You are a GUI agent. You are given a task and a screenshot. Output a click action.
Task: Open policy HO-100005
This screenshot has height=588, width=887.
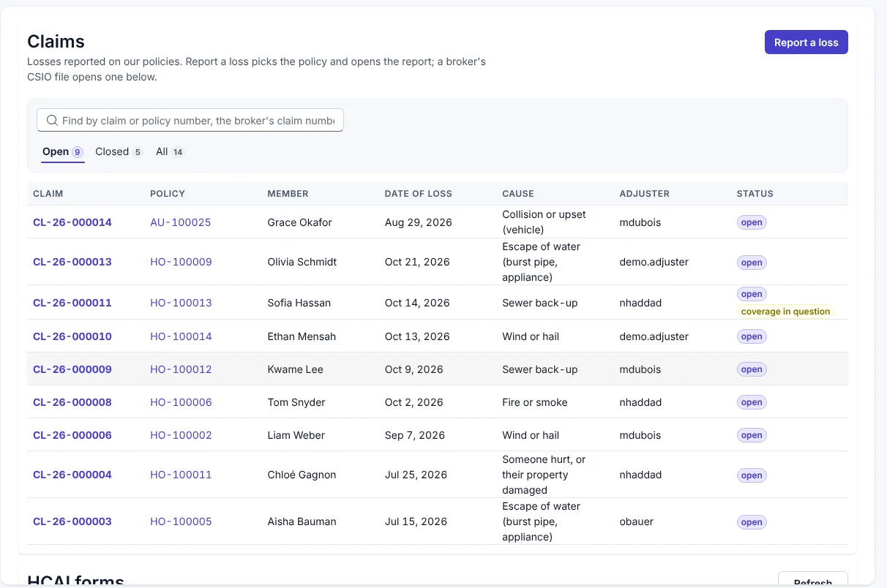pyautogui.click(x=181, y=521)
